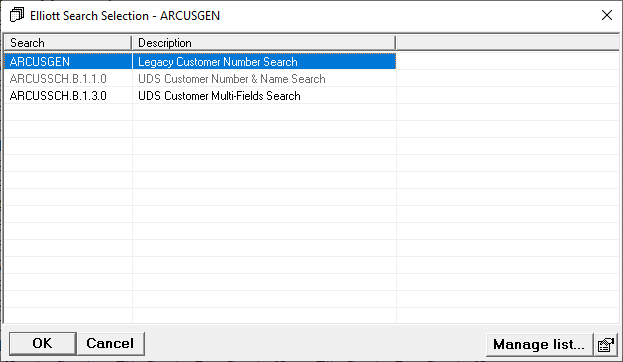
Task: Click divider between Search and Description headers
Action: [132, 43]
